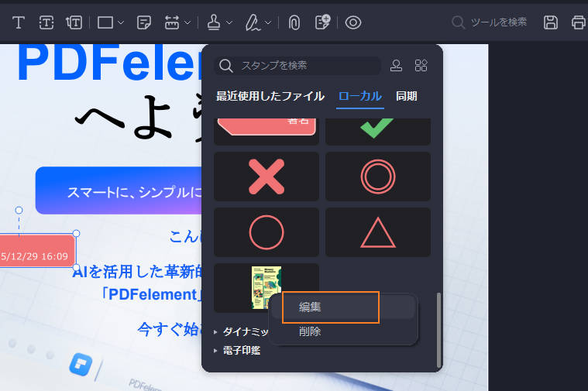This screenshot has width=588, height=391.
Task: Click the Attachment paperclip icon
Action: 294,22
